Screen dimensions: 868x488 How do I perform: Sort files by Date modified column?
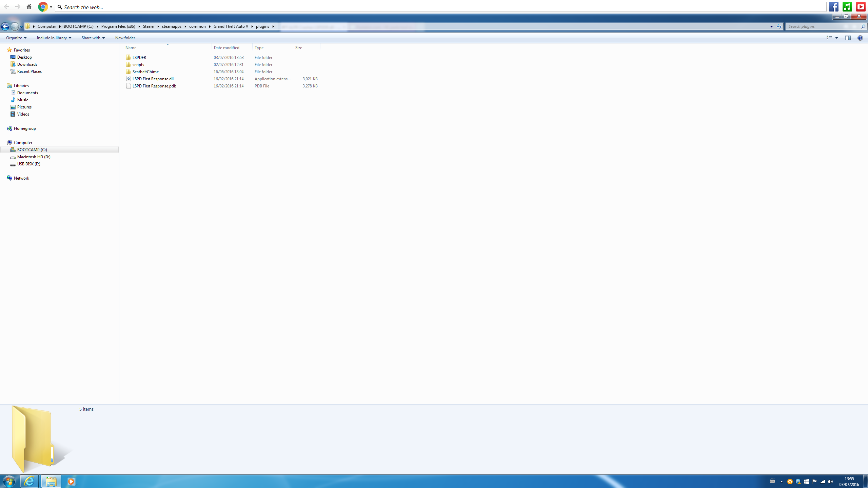coord(226,48)
